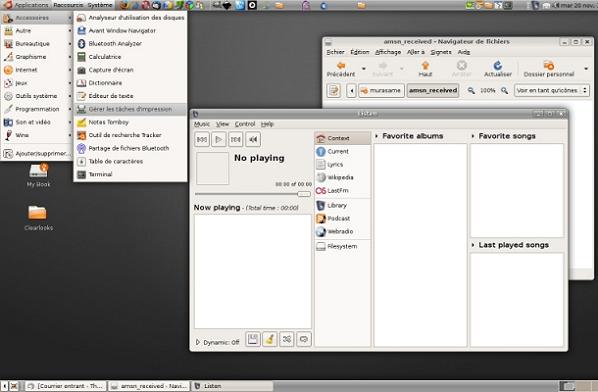598x392 pixels.
Task: Open the Accessoires submenu entry
Action: pyautogui.click(x=37, y=18)
